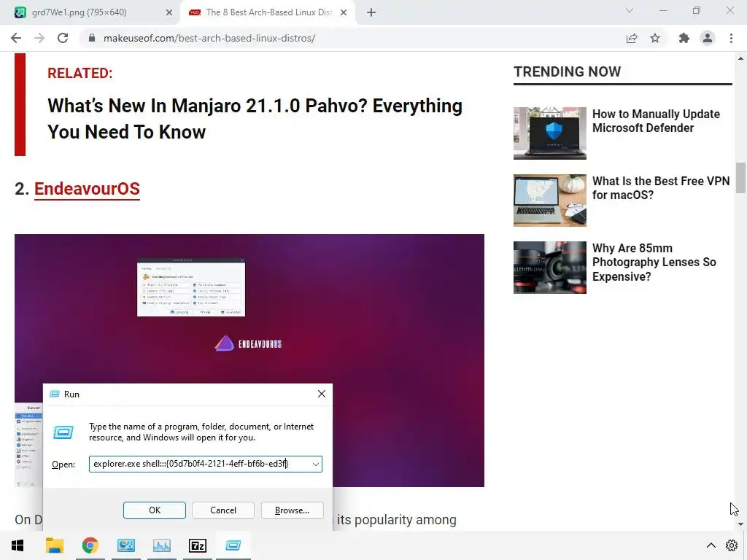This screenshot has height=560, width=747.
Task: Open How to Manually Update Microsoft Defender
Action: coord(656,121)
